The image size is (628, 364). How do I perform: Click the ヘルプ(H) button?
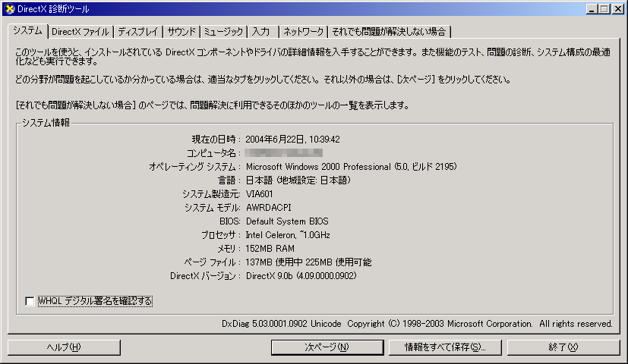coord(64,347)
